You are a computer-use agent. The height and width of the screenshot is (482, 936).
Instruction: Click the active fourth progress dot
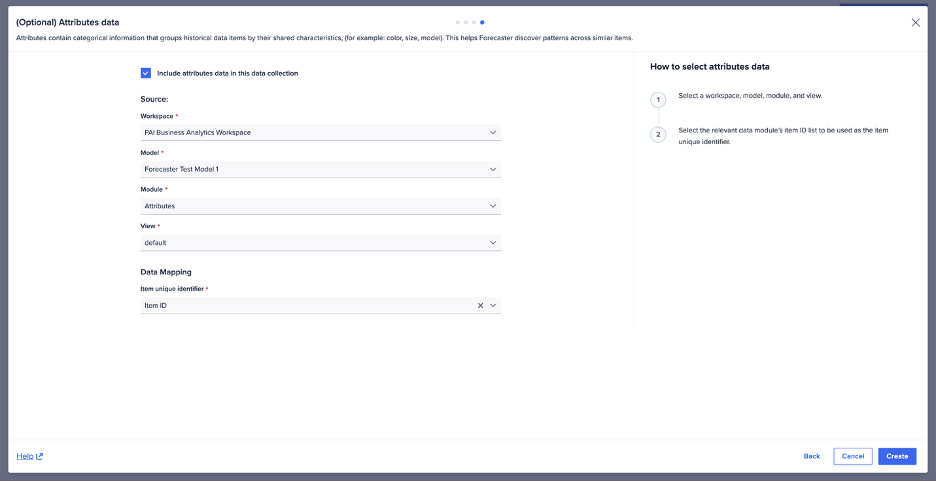[482, 22]
